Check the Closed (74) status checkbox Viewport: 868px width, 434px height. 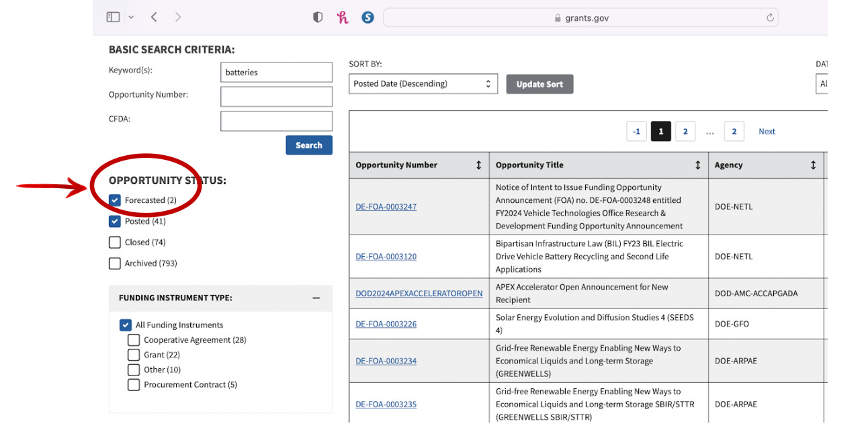click(115, 243)
